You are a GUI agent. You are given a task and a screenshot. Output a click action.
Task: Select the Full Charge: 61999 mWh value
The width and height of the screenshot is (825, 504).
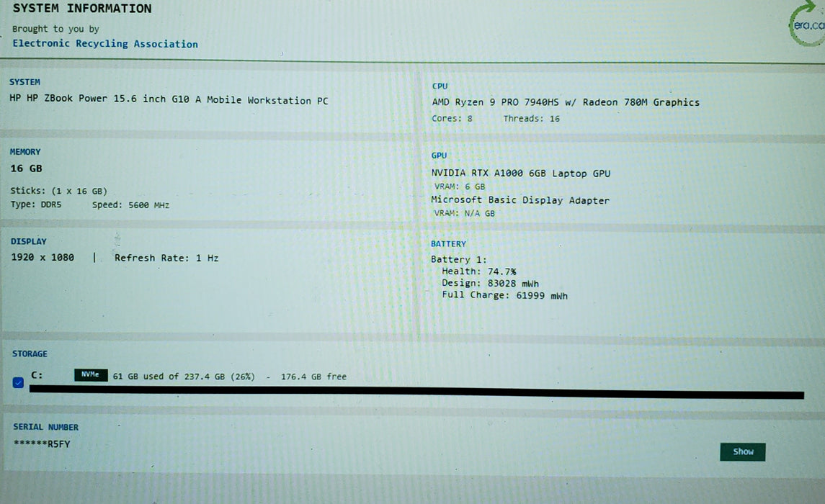(x=504, y=294)
